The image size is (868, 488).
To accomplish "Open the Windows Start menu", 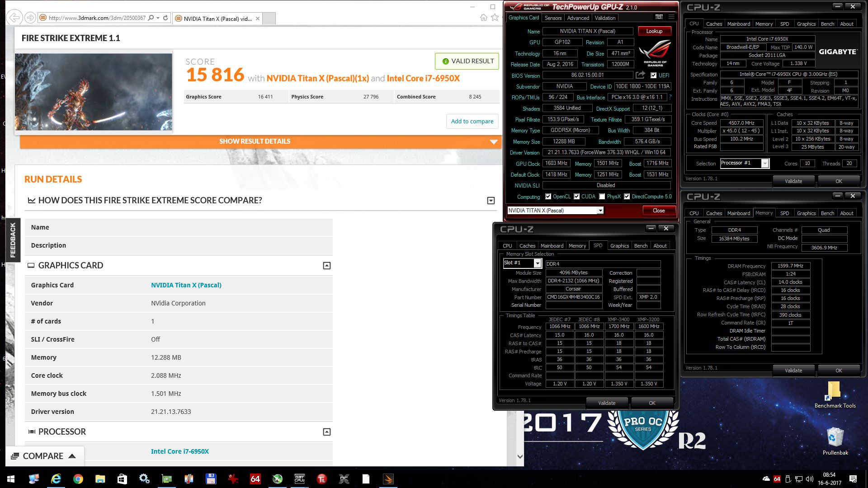I will pyautogui.click(x=11, y=479).
